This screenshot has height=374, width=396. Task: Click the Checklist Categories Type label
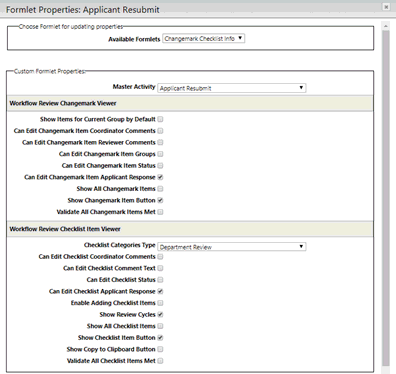click(120, 245)
